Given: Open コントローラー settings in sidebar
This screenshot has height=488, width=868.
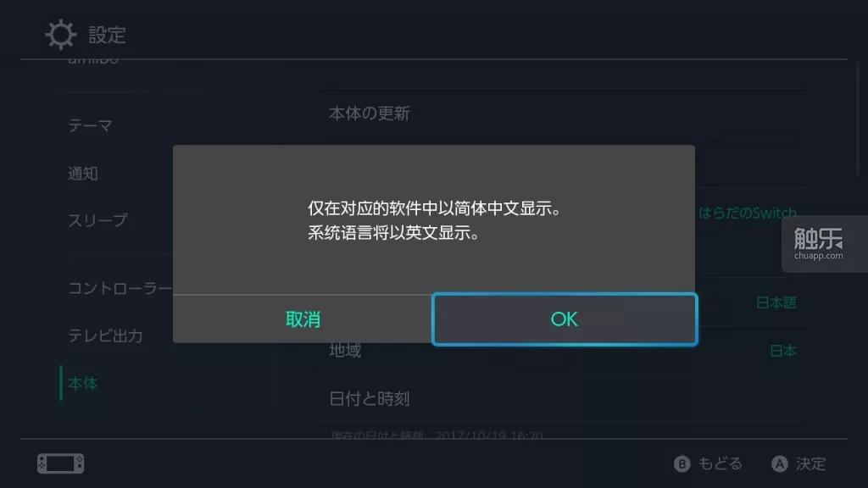Looking at the screenshot, I should (120, 288).
